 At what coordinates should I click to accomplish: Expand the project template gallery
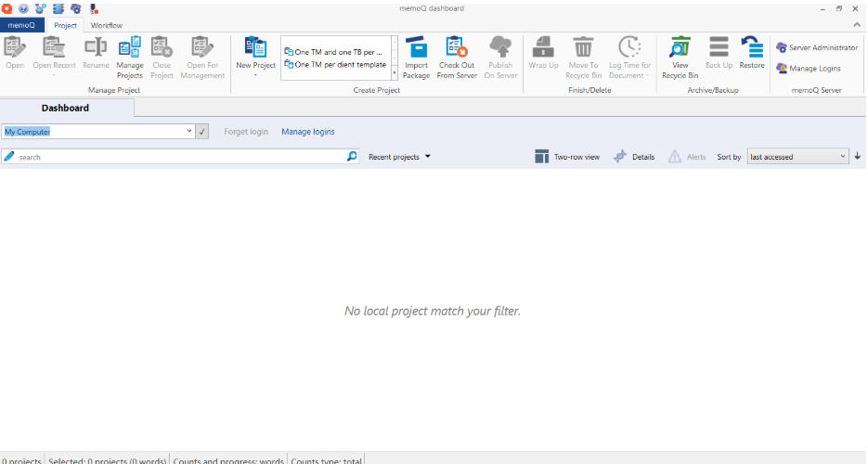[x=395, y=72]
